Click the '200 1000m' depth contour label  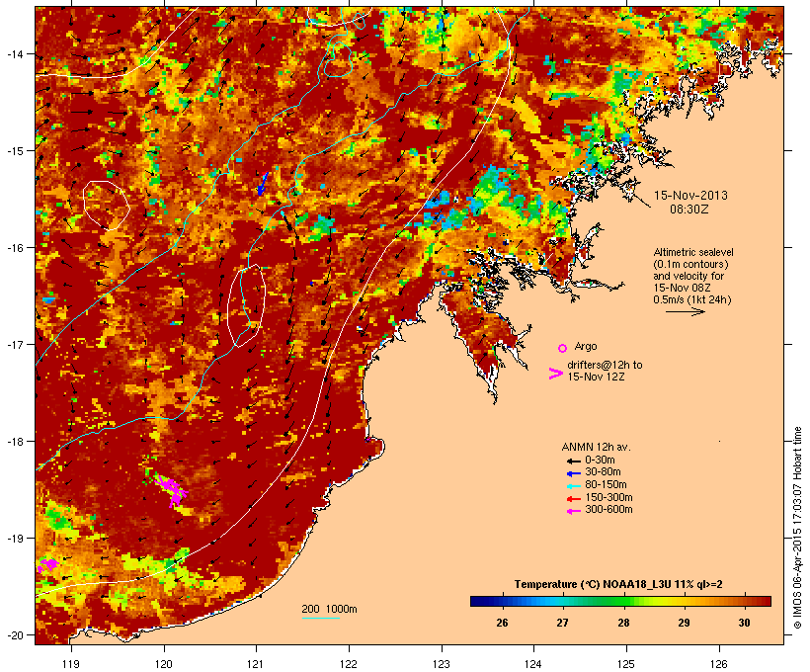click(329, 609)
